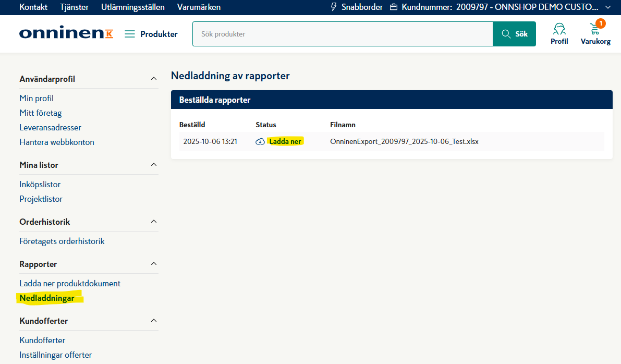Click the Kundnummer 2009797 customer text
This screenshot has height=364, width=621.
click(x=500, y=7)
